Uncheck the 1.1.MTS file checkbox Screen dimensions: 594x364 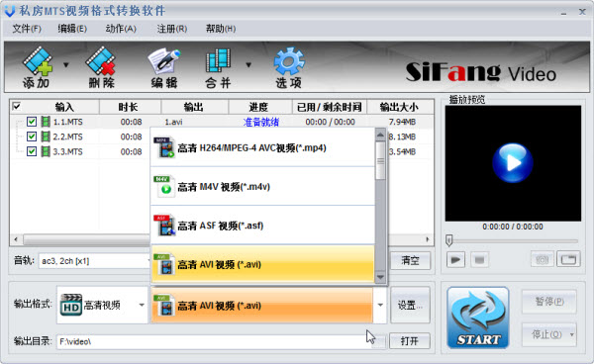pyautogui.click(x=32, y=122)
